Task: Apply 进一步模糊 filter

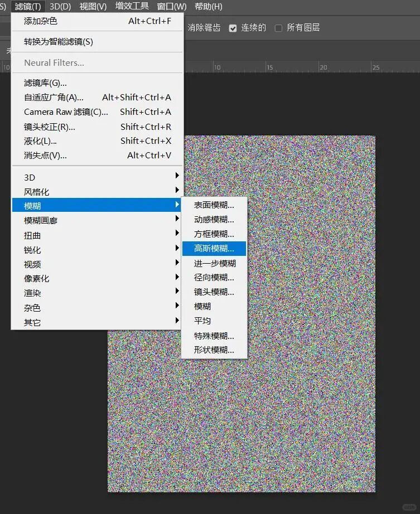Action: pyautogui.click(x=214, y=263)
